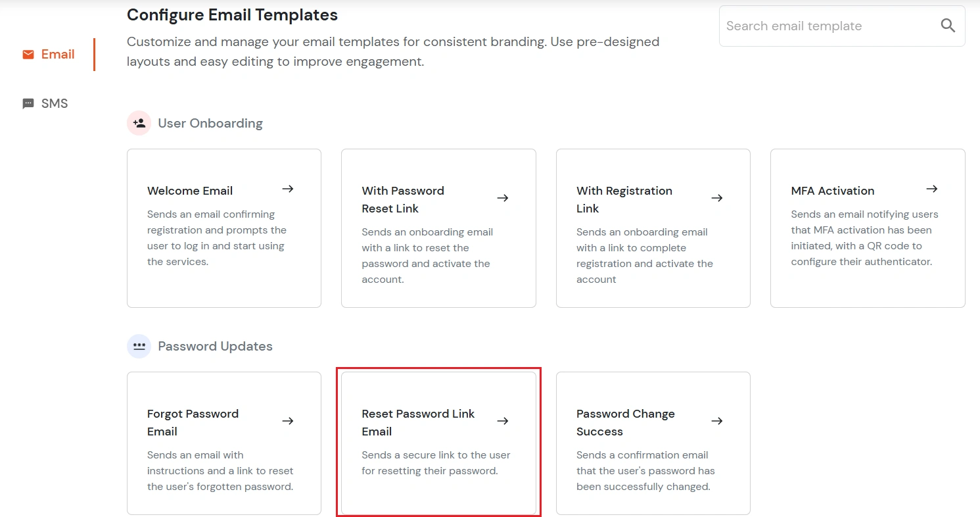Select the MFA Activation template card
Screen dimensions: 980x517
tap(867, 228)
